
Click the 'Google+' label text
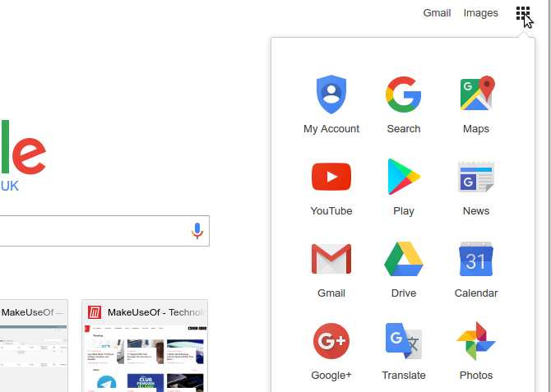tap(331, 375)
